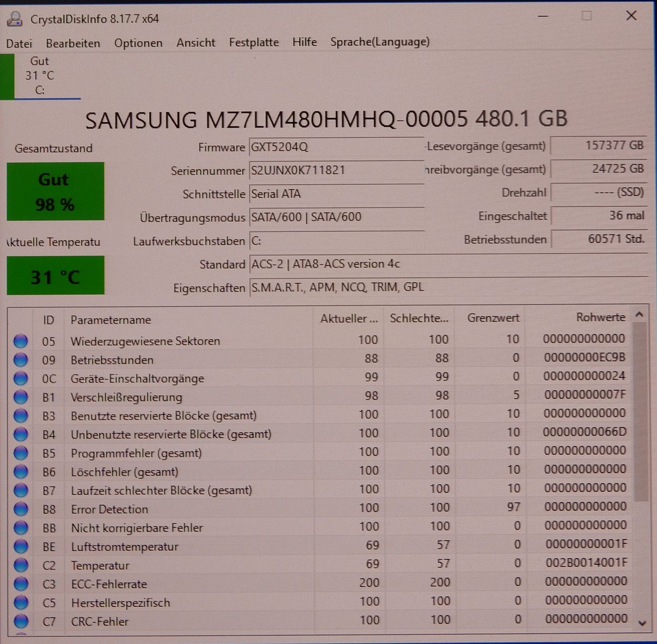Viewport: 657px width, 644px height.
Task: Select the Gesamtzustand label
Action: pos(53,148)
